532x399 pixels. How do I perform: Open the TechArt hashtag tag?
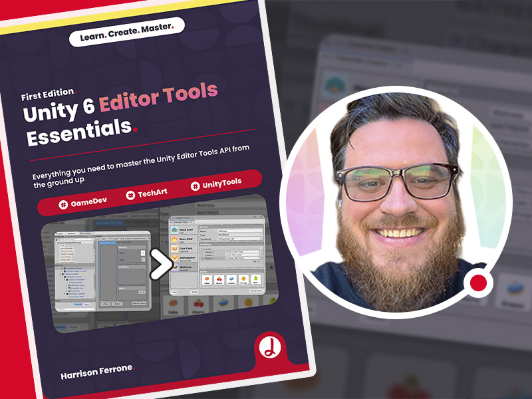tap(146, 194)
